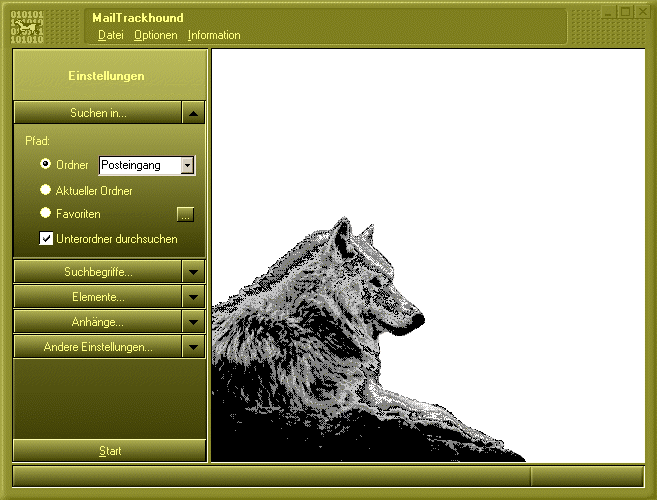Select the Ordner radio button
This screenshot has height=500, width=657.
tap(45, 164)
